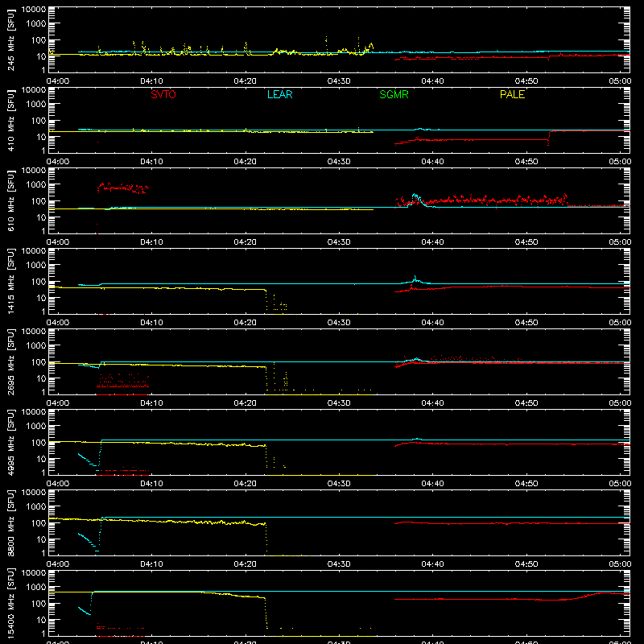Click 04:10 tick under the 245 MHz plot
This screenshot has width=644, height=644.
151,81
